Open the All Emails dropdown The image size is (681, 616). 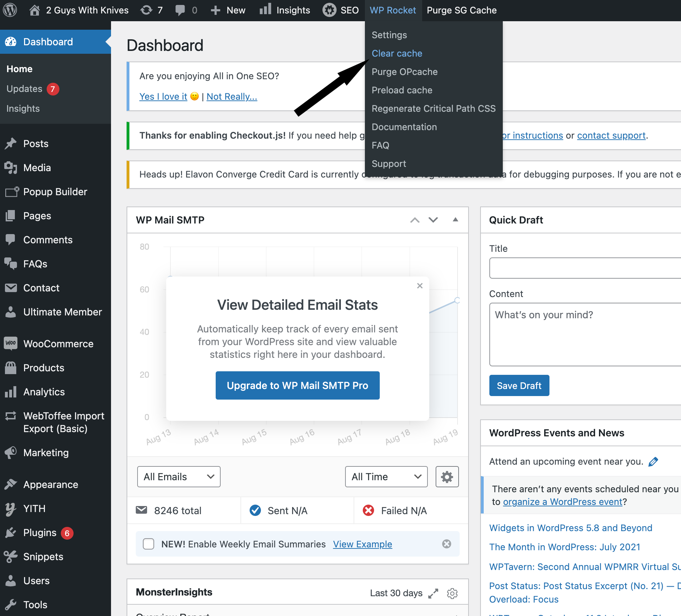pos(179,477)
